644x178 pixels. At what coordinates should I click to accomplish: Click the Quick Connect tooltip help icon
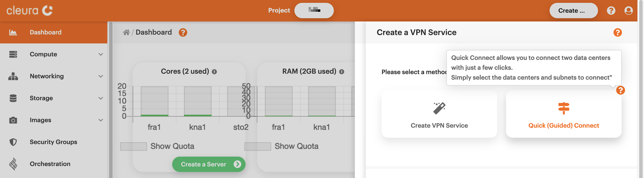click(x=620, y=90)
